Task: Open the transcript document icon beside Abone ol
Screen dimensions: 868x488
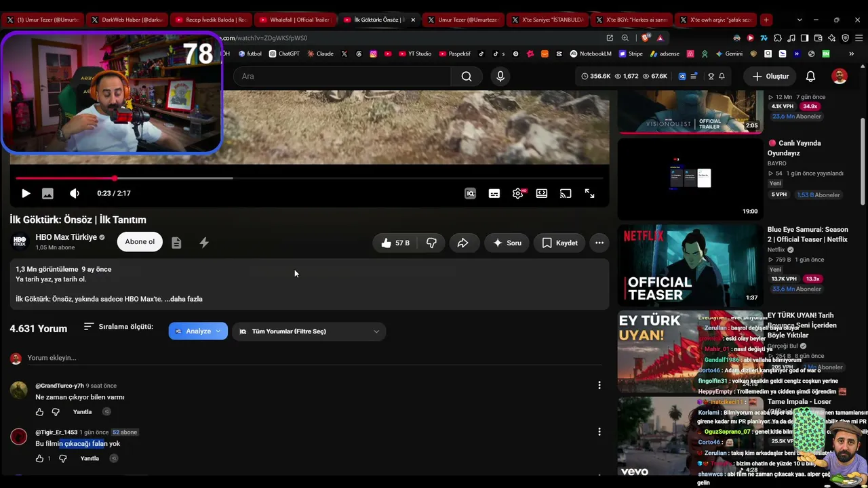Action: coord(176,243)
